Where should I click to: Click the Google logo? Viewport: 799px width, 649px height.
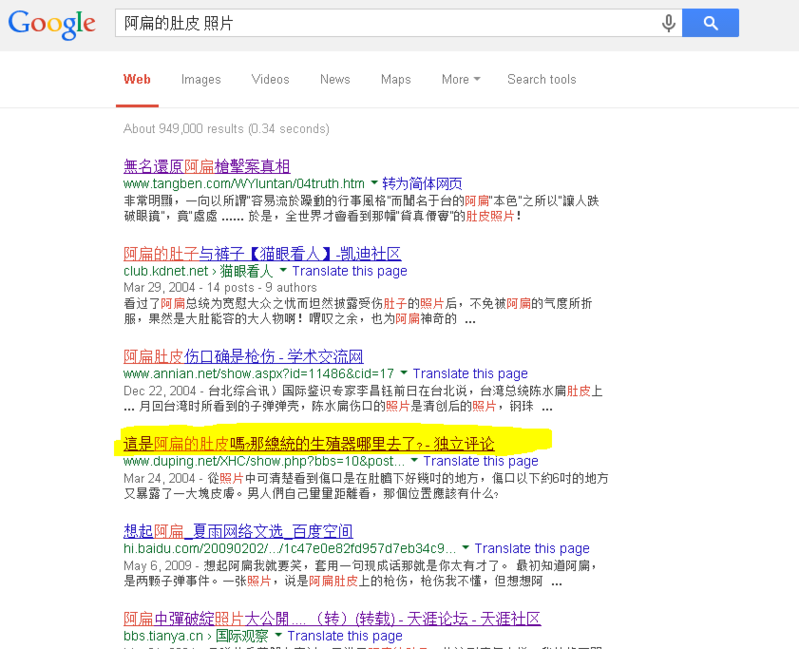click(52, 24)
